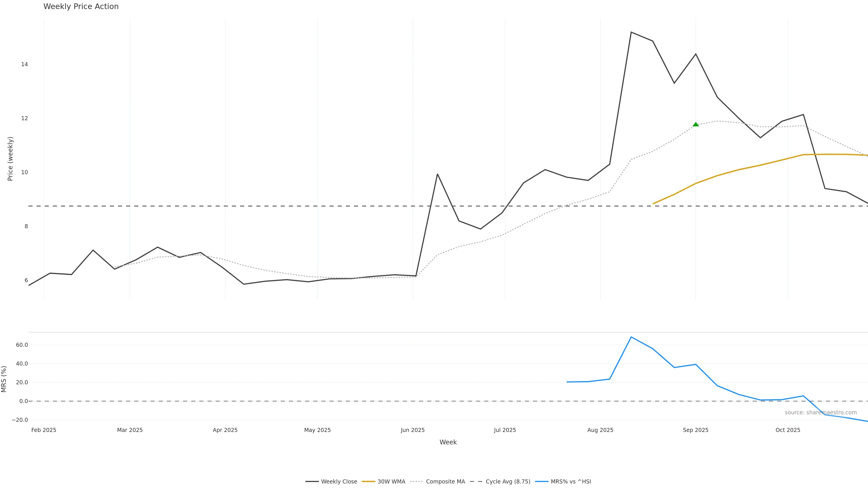Click the Price (weekly) y-axis title

pos(10,159)
